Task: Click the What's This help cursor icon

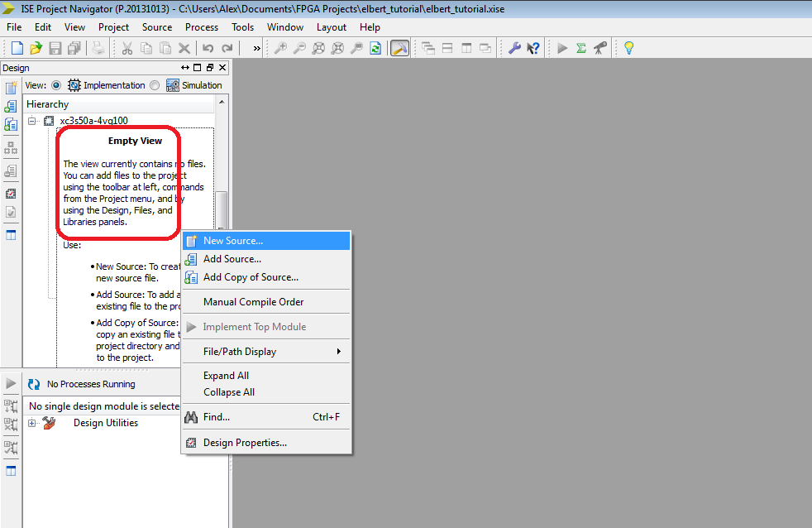Action: (x=533, y=48)
